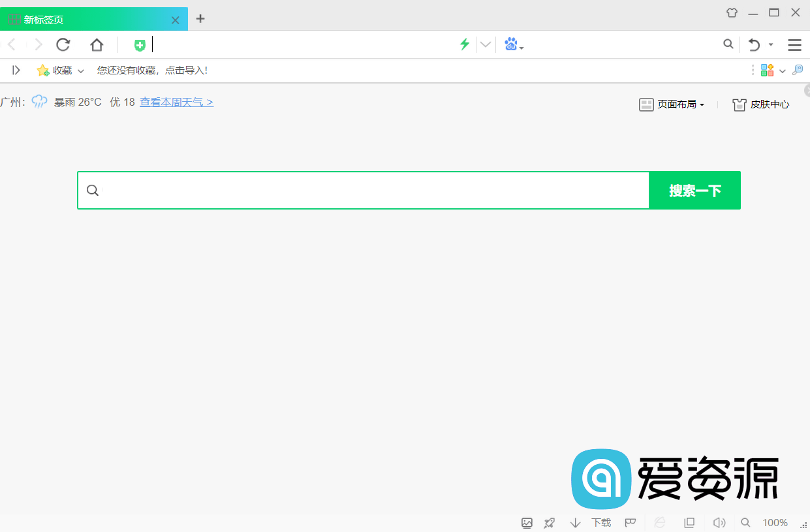Click the Baidu search engine icon

click(x=511, y=44)
